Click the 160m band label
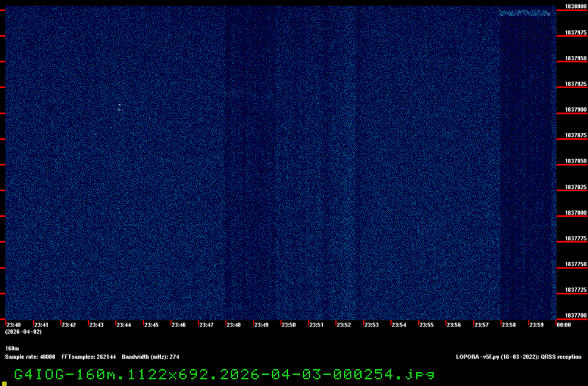The height and width of the screenshot is (386, 588). [12, 349]
